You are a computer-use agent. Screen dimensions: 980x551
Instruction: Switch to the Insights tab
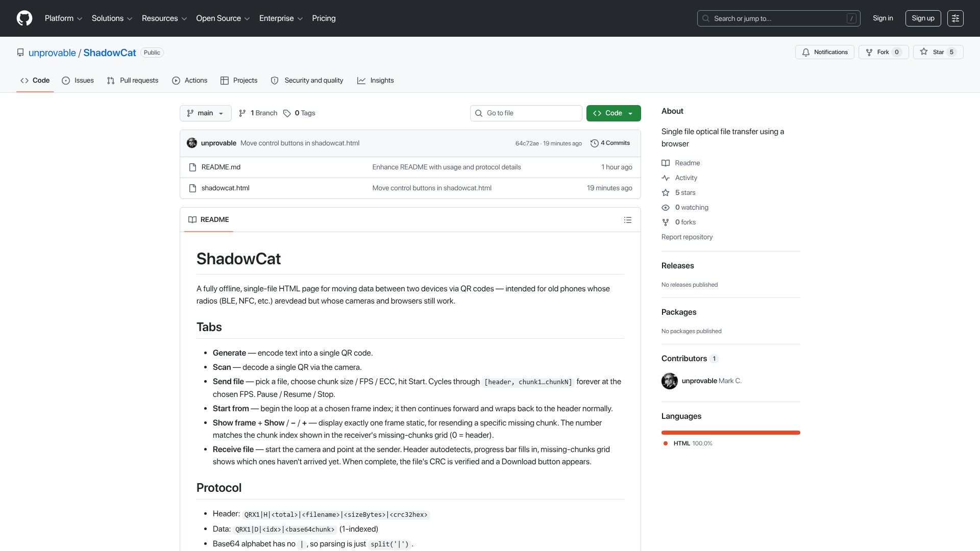point(376,81)
